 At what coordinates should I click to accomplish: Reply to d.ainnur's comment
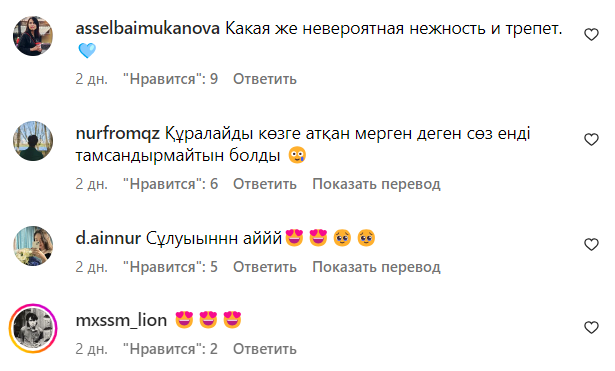click(x=265, y=267)
